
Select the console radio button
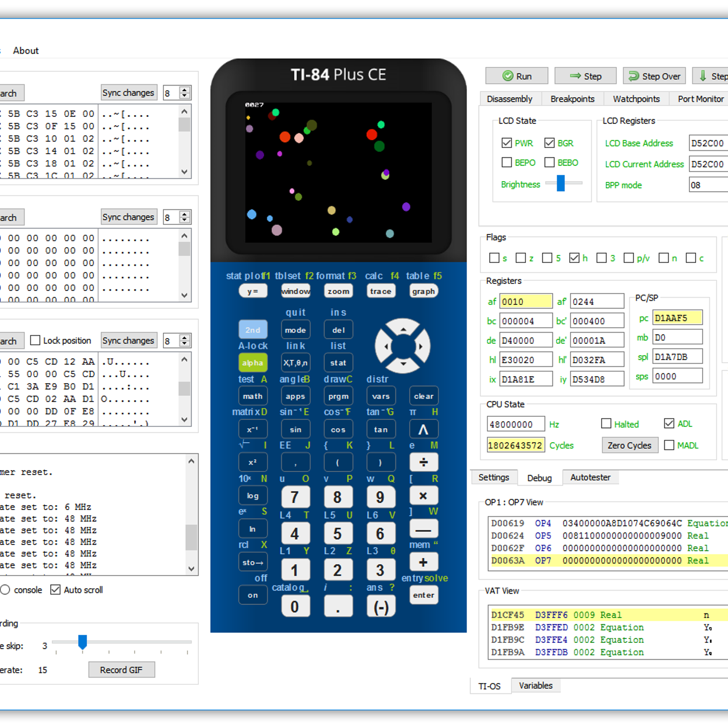[x=5, y=590]
